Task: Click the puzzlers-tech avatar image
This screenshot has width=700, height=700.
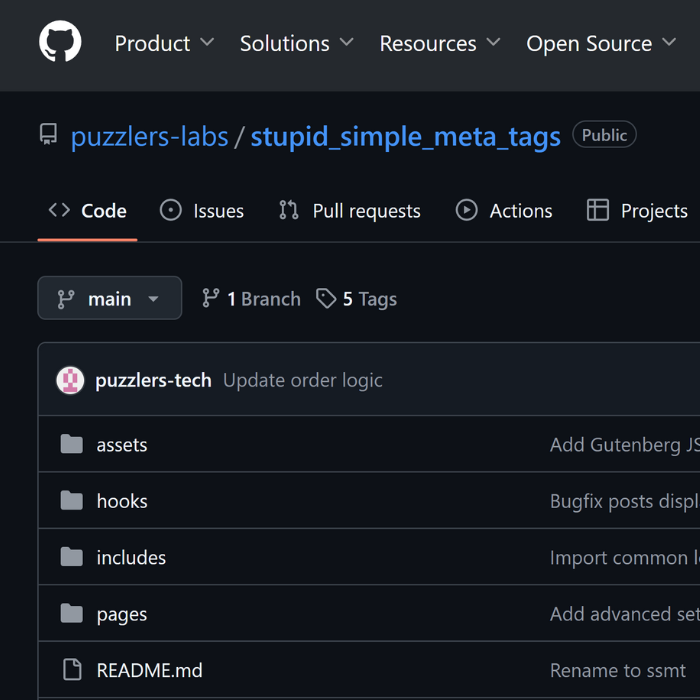Action: tap(70, 380)
